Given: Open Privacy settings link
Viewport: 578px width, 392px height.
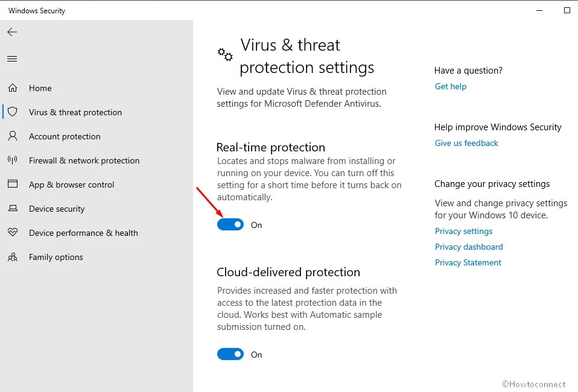Looking at the screenshot, I should [463, 231].
